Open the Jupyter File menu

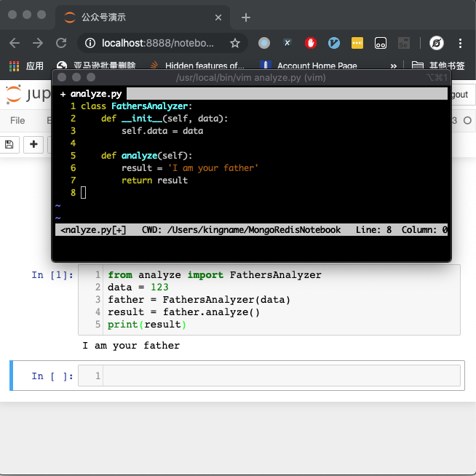pos(17,121)
